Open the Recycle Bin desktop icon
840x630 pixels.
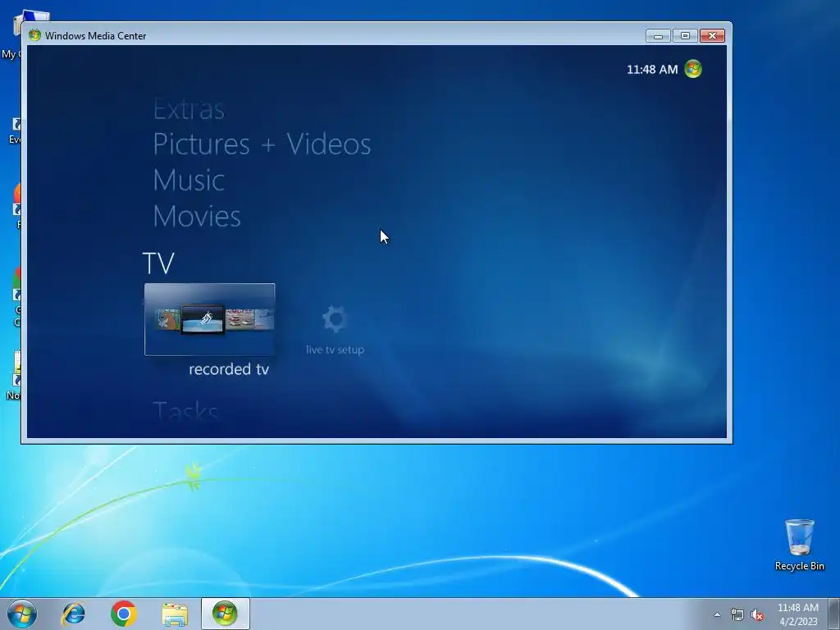click(799, 545)
